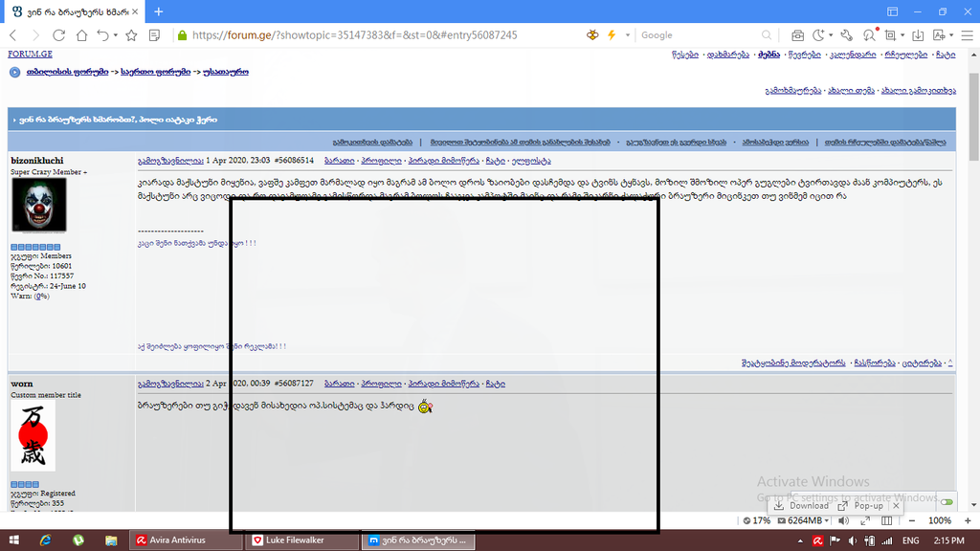Click the bee extension icon in address bar
Image resolution: width=980 pixels, height=551 pixels.
pos(591,35)
